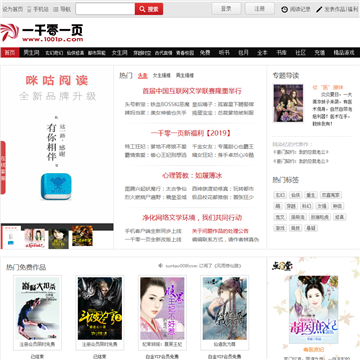Focus the search box at the top
Image resolution: width=360 pixels, height=360 pixels.
pyautogui.click(x=105, y=9)
